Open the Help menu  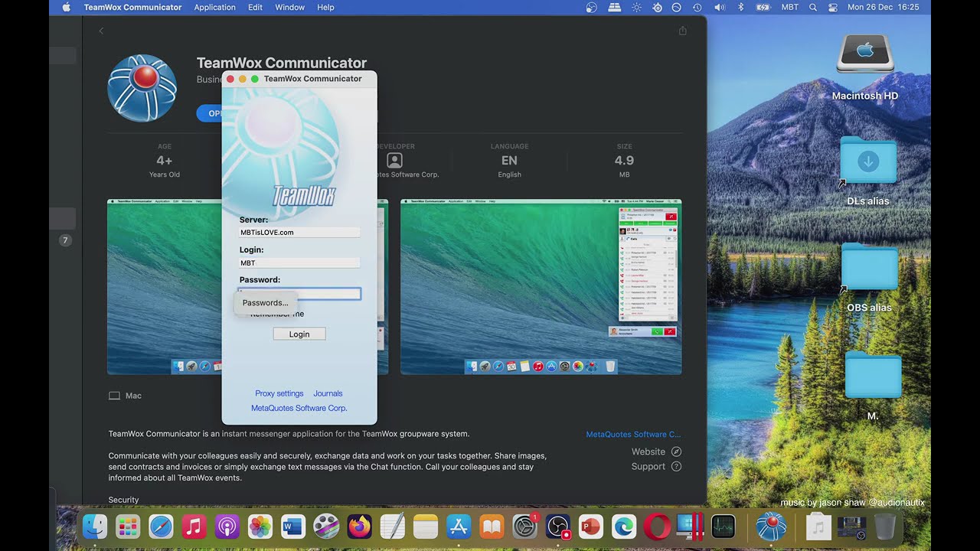325,7
